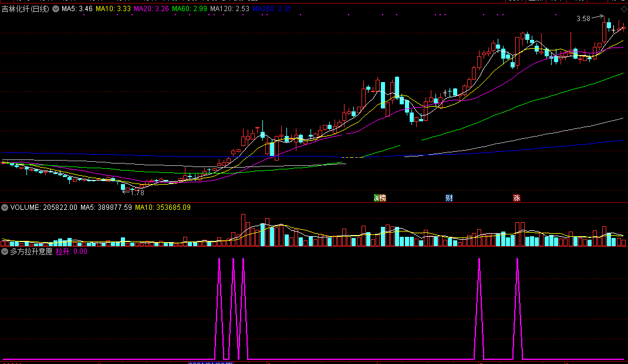Open the 多方拉升意愿 indicator dropdown arrow

pyautogui.click(x=5, y=251)
